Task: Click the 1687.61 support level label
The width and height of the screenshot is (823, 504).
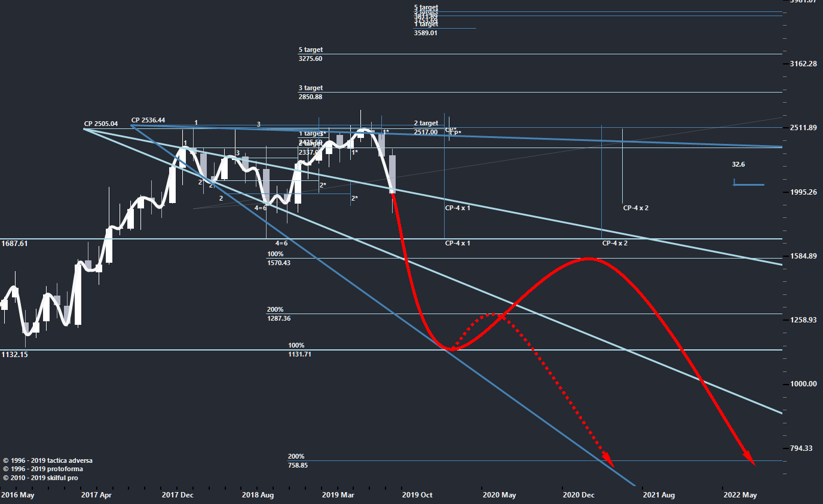Action: (x=15, y=244)
